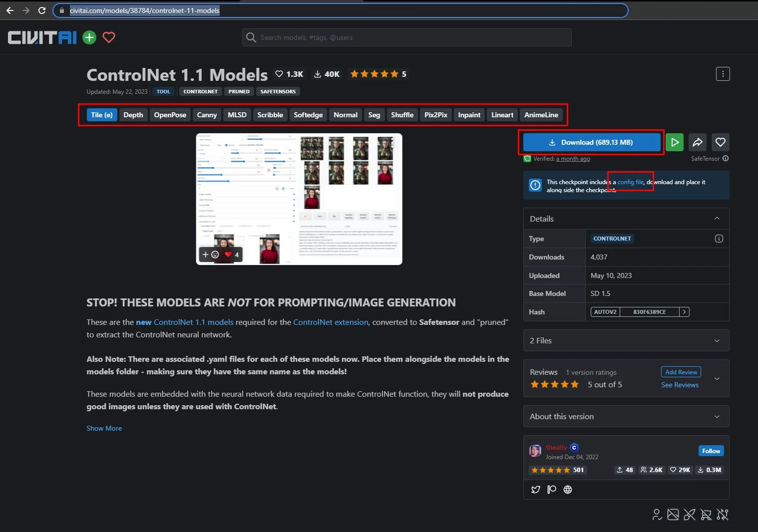Select the Softedge version tab
This screenshot has height=532, width=758.
click(x=308, y=115)
